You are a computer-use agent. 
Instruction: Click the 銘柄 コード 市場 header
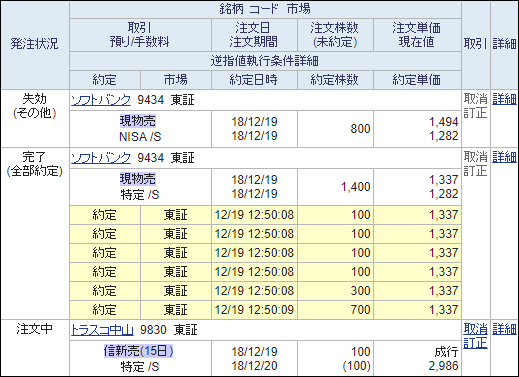point(265,9)
